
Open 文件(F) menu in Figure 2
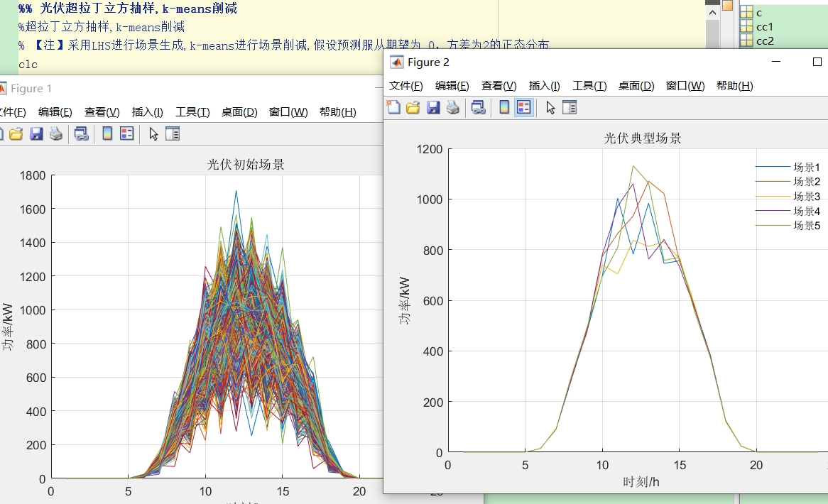[x=405, y=85]
